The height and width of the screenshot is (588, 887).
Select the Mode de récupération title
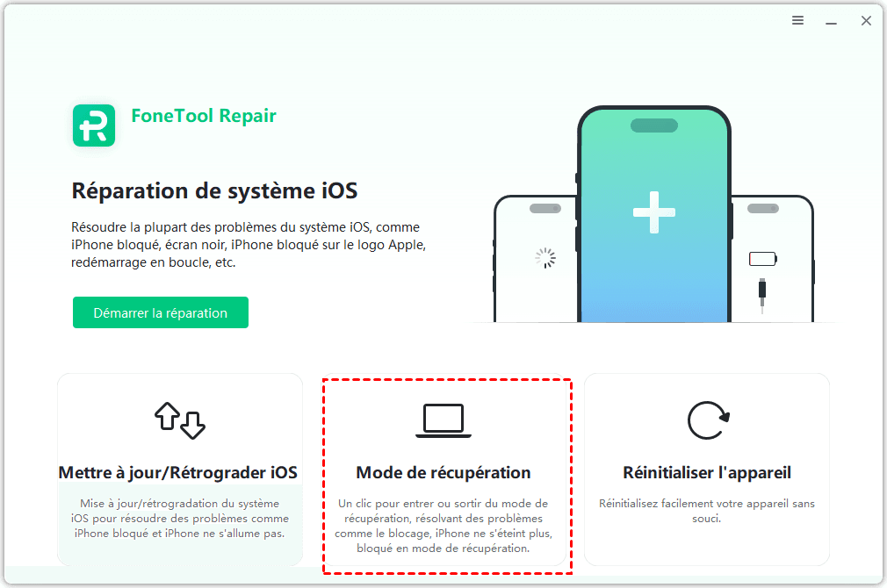click(x=443, y=473)
